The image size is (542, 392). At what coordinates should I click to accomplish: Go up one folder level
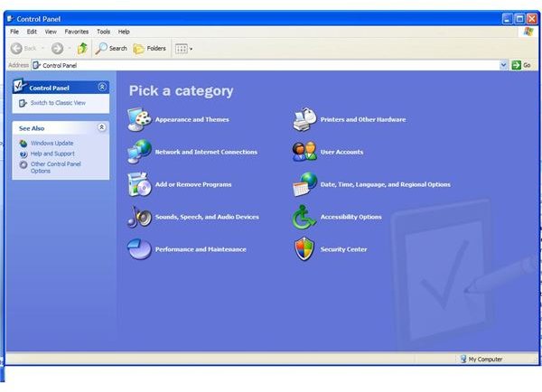[82, 49]
